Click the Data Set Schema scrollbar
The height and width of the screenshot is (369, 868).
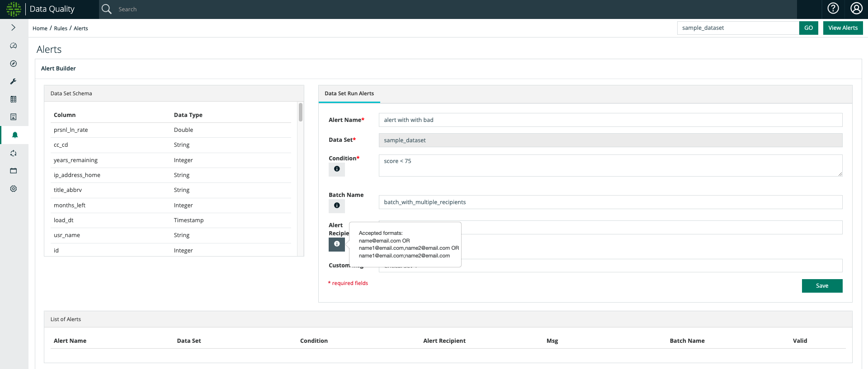coord(301,112)
